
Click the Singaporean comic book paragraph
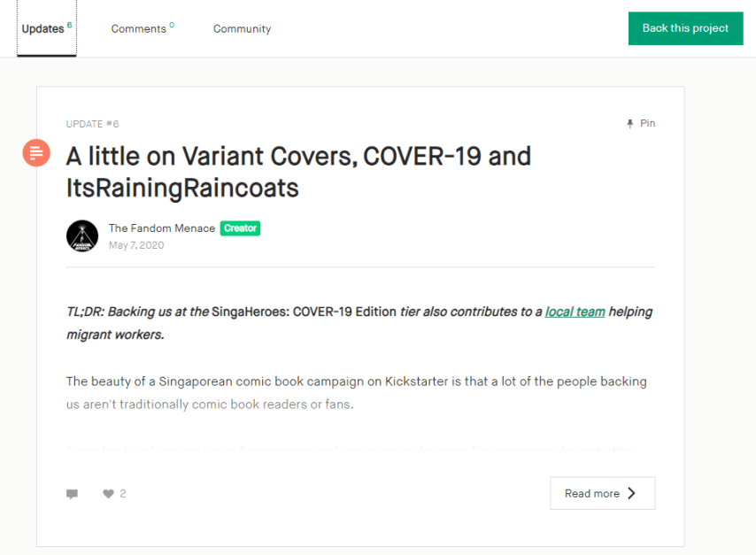coord(356,393)
